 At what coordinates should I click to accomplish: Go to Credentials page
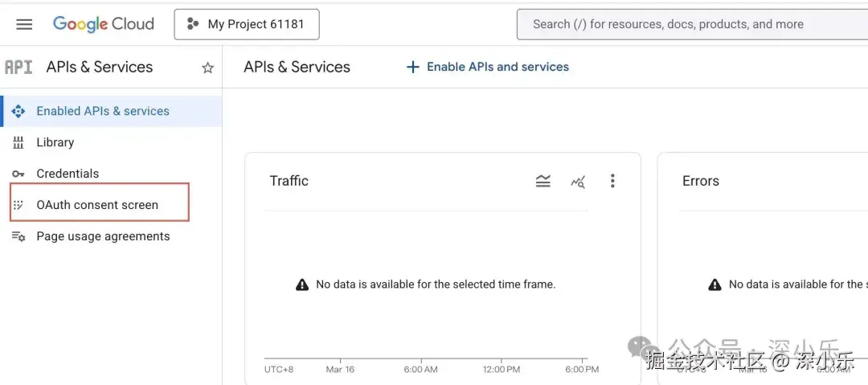point(68,174)
